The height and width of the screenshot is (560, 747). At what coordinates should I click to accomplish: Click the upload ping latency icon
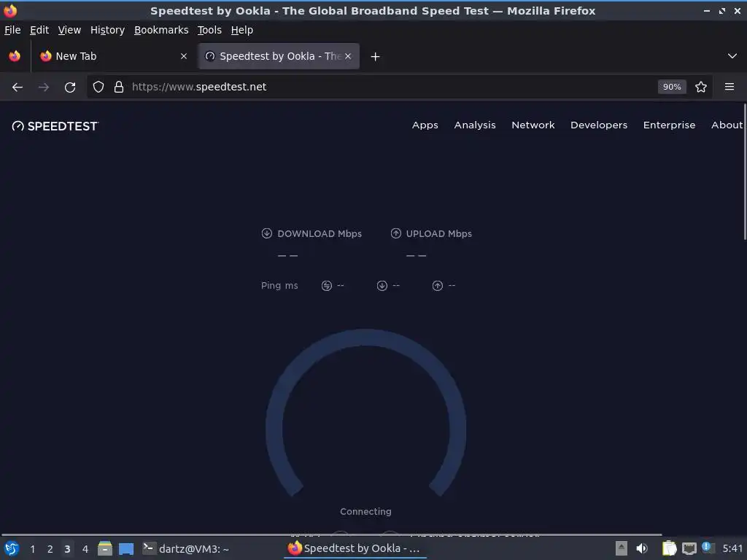(438, 286)
